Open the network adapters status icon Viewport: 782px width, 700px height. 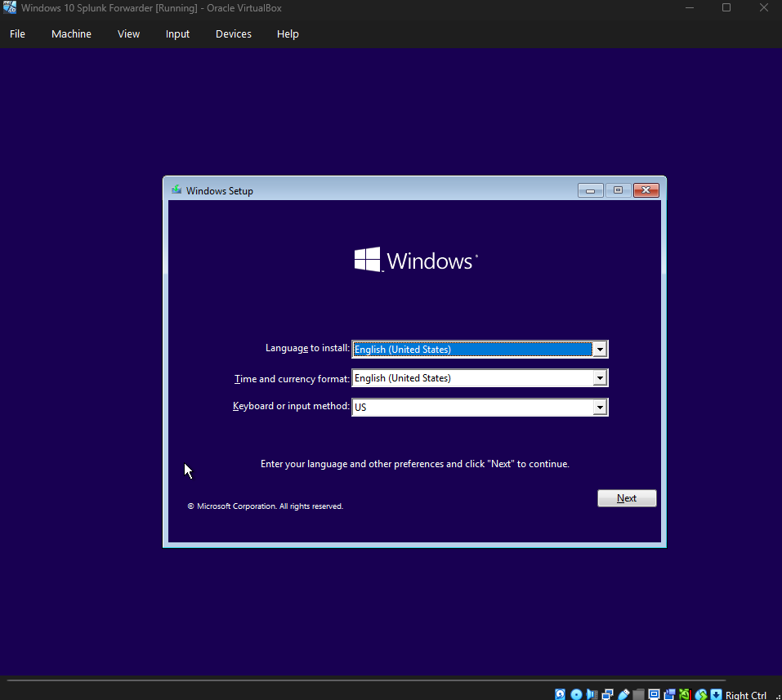(x=606, y=693)
